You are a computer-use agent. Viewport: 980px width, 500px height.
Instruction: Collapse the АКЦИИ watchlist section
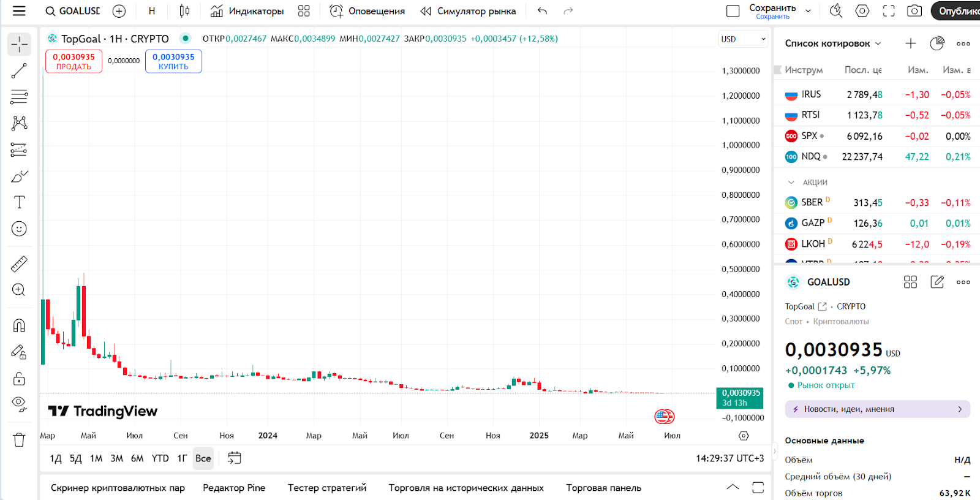tap(791, 182)
